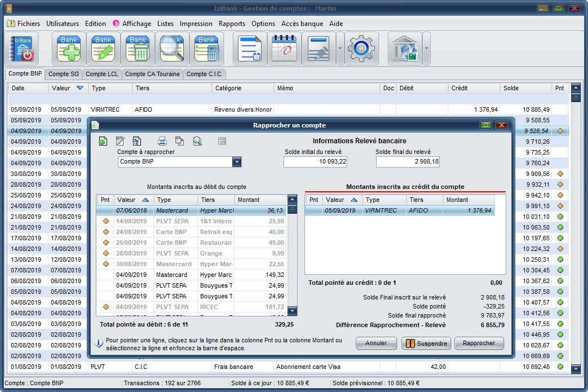588x392 pixels.
Task: Open the search transactions magnifier tool
Action: [x=172, y=49]
